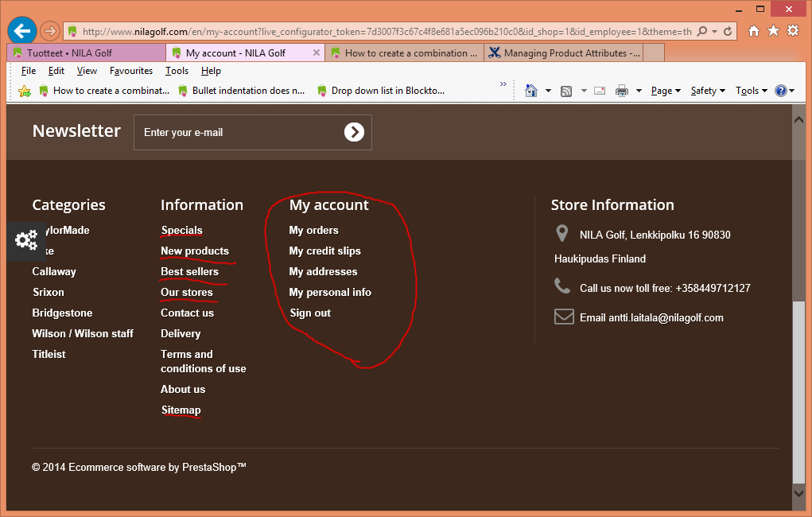
Task: Open the Help menu in menu bar
Action: (211, 71)
